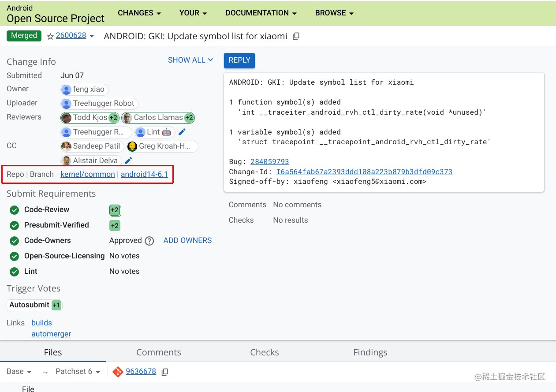Click the Treehugger Robot uploader chip
The image size is (556, 392).
(99, 104)
